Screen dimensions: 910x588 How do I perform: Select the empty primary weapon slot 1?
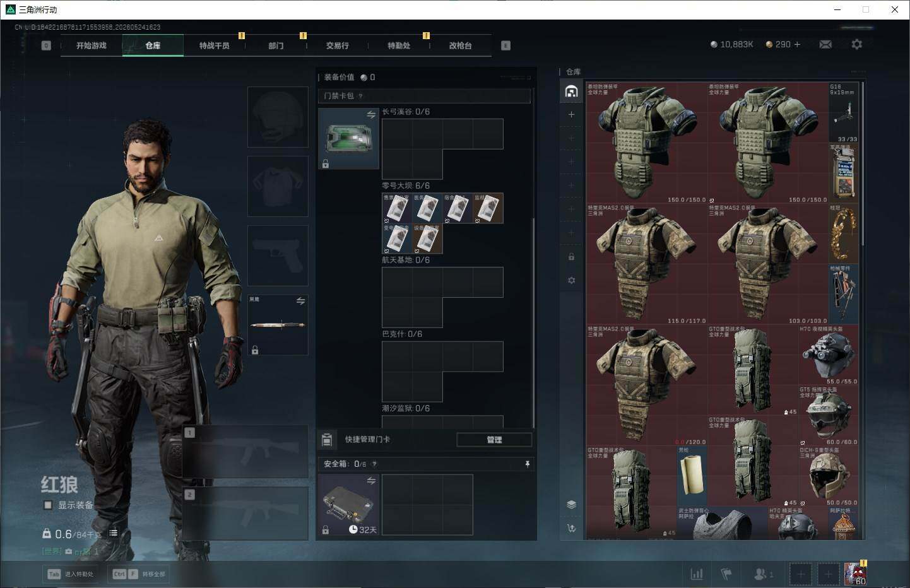click(x=245, y=452)
